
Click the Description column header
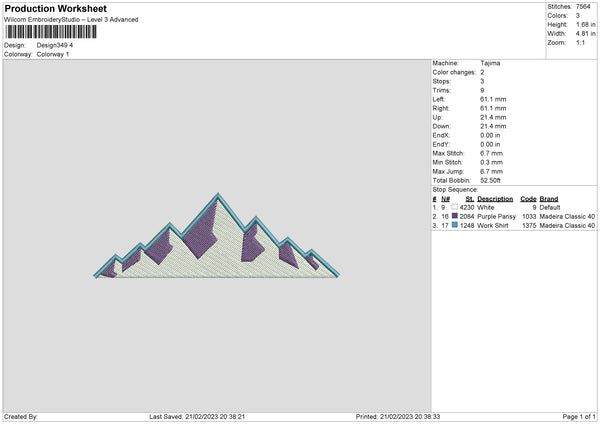[x=495, y=199]
